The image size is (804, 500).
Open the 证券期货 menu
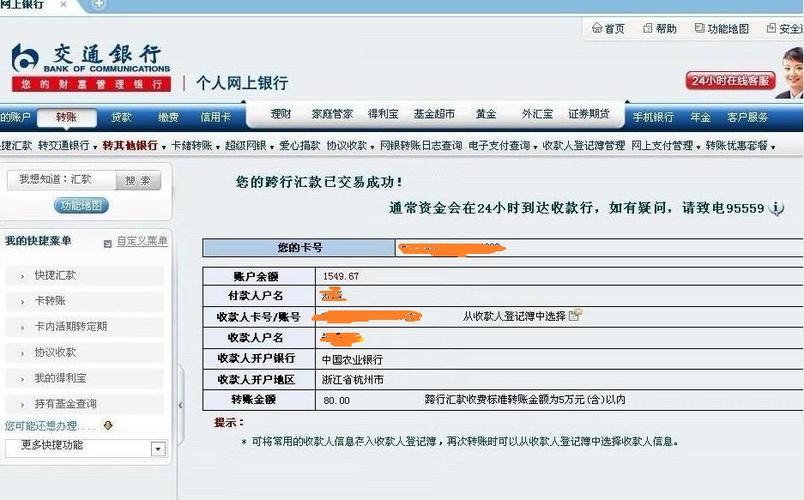click(589, 114)
